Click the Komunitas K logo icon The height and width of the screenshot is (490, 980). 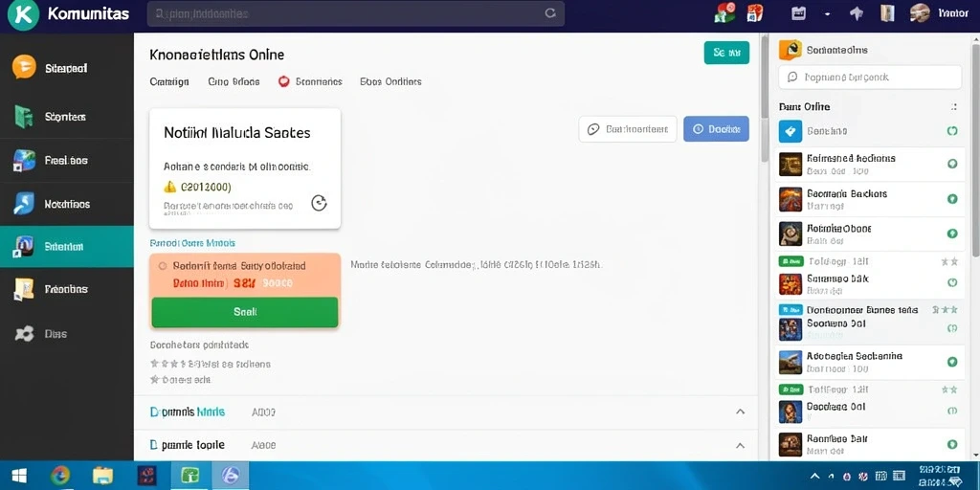click(23, 14)
